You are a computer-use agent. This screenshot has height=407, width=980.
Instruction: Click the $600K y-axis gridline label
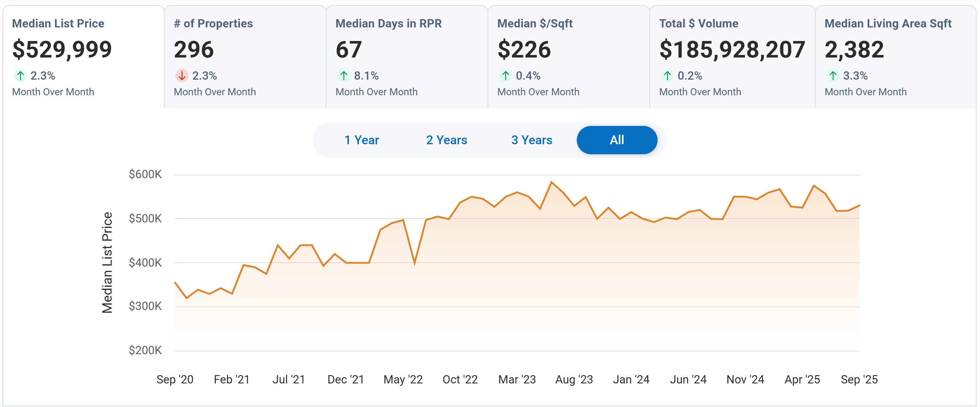tap(145, 174)
